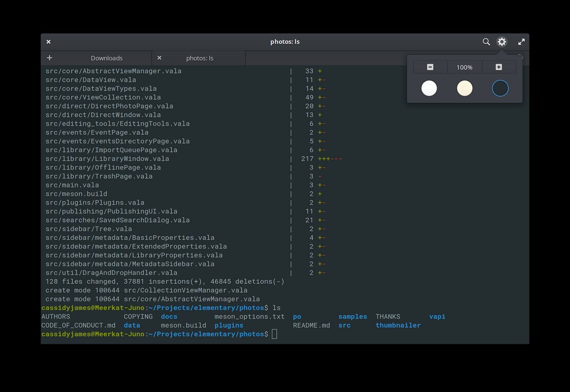Click the thumbnailer directory in the listing
Image resolution: width=570 pixels, height=392 pixels.
398,325
